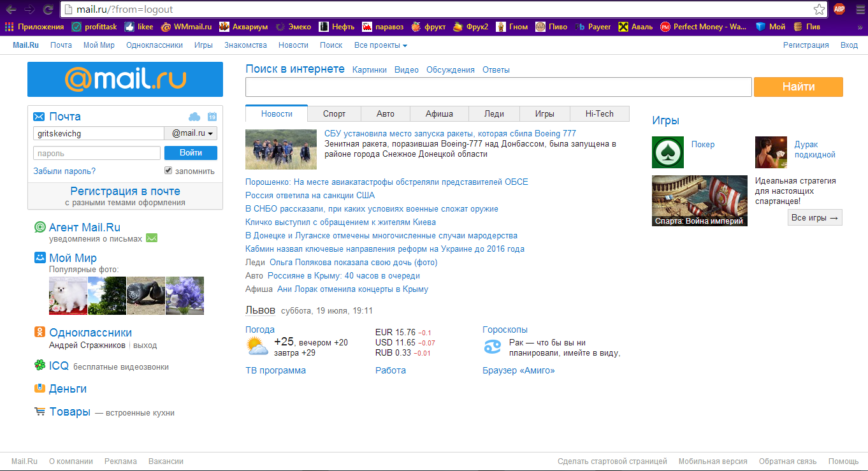Open the Браузер «Амиго» link

[519, 370]
